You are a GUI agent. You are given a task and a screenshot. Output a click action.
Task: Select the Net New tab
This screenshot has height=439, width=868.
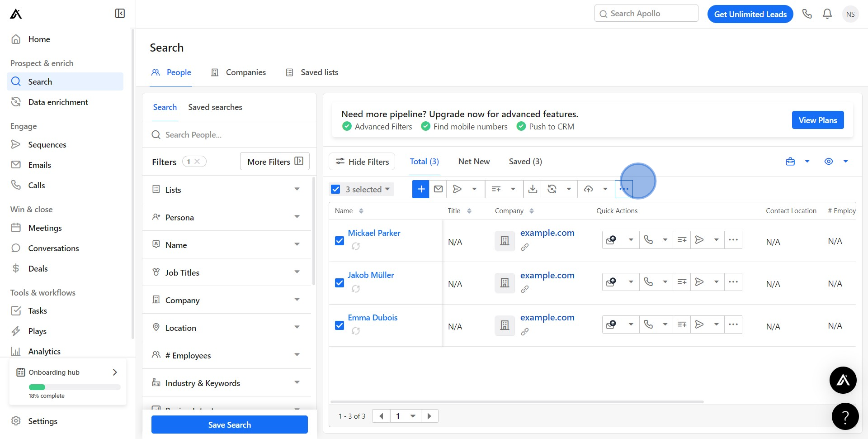tap(474, 162)
